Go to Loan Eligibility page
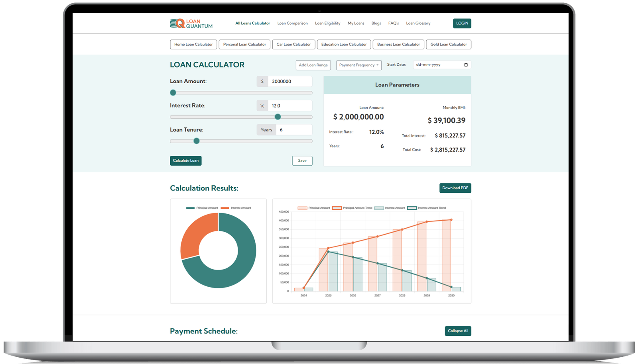 (x=327, y=23)
